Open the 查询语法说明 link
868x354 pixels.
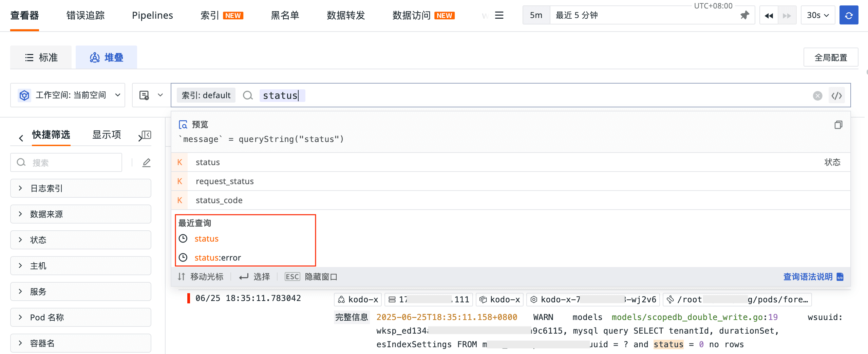[813, 277]
